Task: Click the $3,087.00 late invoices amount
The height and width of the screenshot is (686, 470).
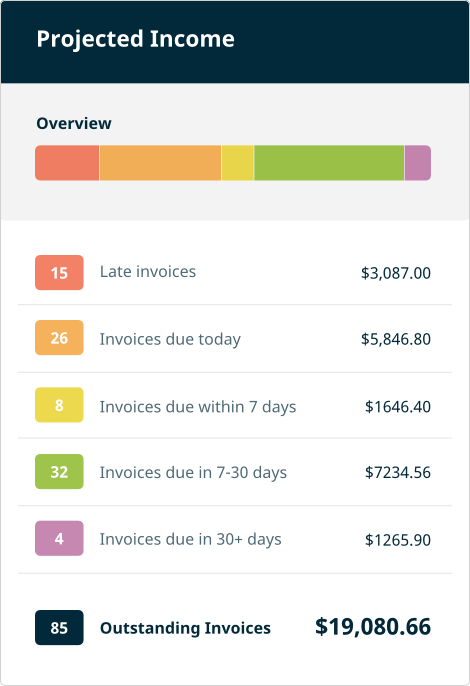Action: (396, 273)
